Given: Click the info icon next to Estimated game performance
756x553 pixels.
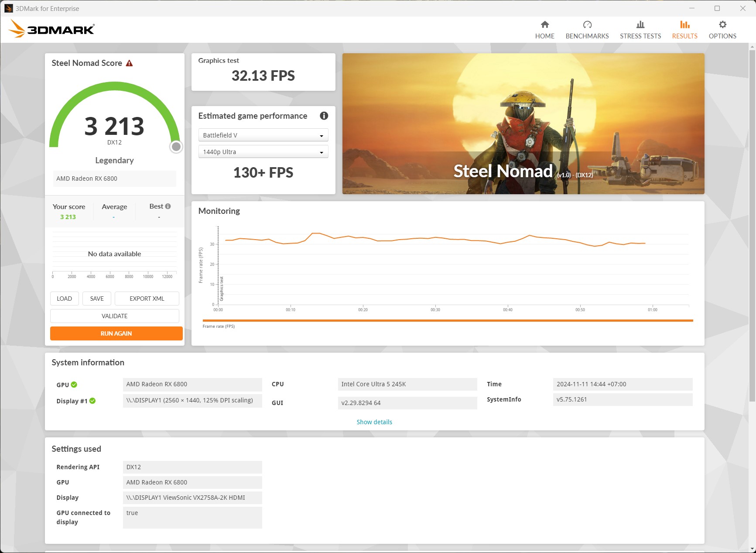Looking at the screenshot, I should click(x=324, y=116).
